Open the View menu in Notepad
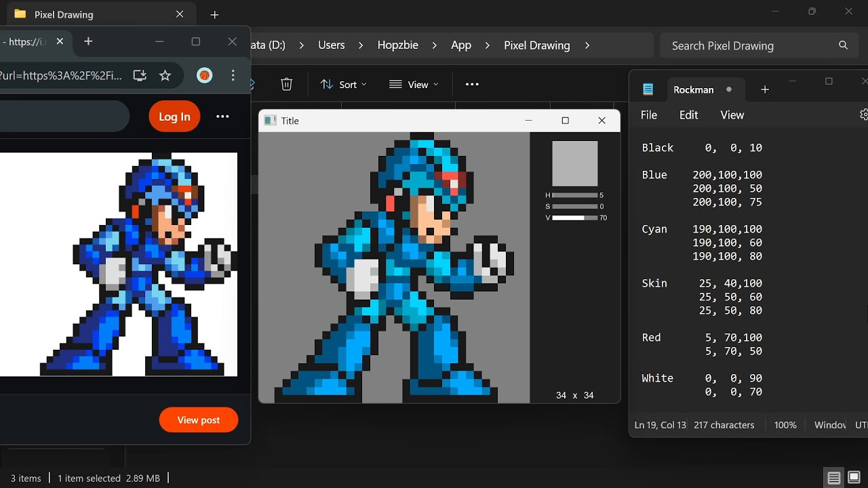868x488 pixels. coord(732,115)
